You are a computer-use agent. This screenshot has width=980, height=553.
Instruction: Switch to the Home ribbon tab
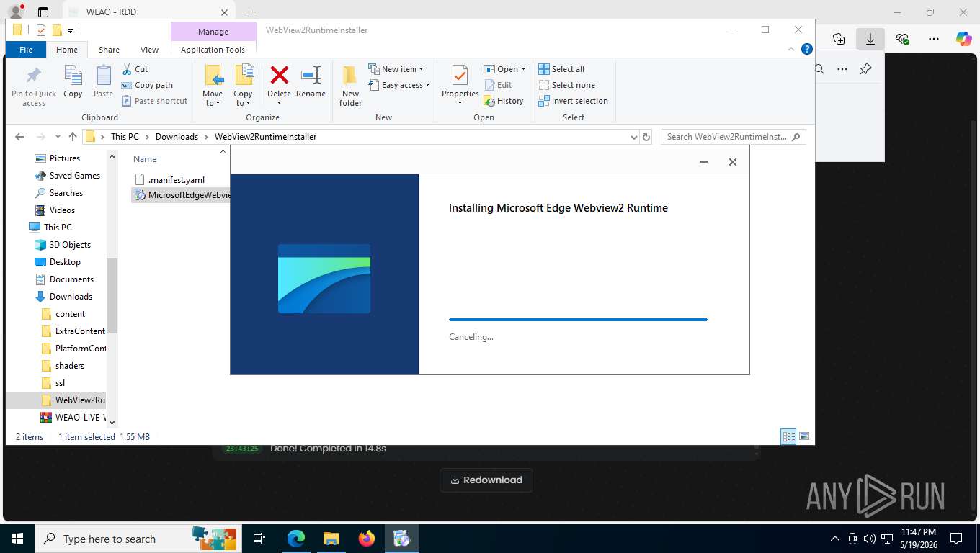coord(67,50)
